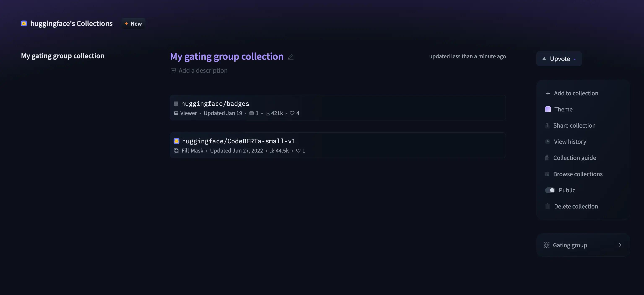Toggle the Public visibility switch
Image resolution: width=644 pixels, height=295 pixels.
coord(550,190)
